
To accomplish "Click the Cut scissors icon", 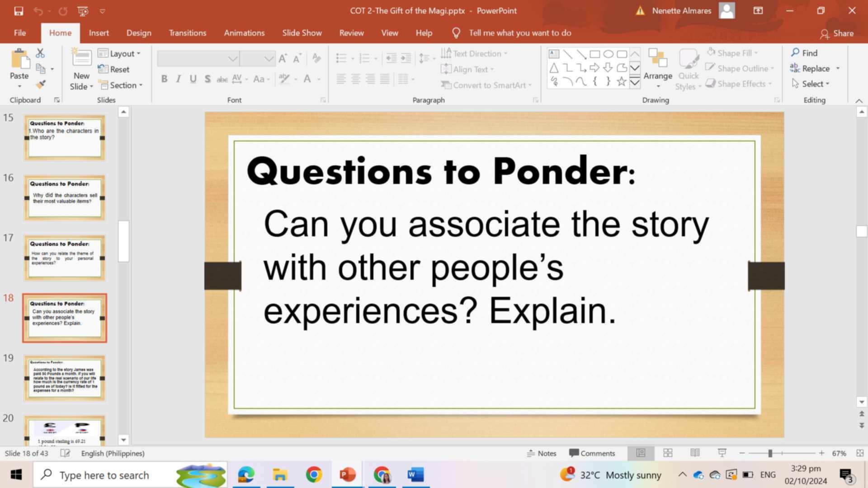I will [x=40, y=53].
